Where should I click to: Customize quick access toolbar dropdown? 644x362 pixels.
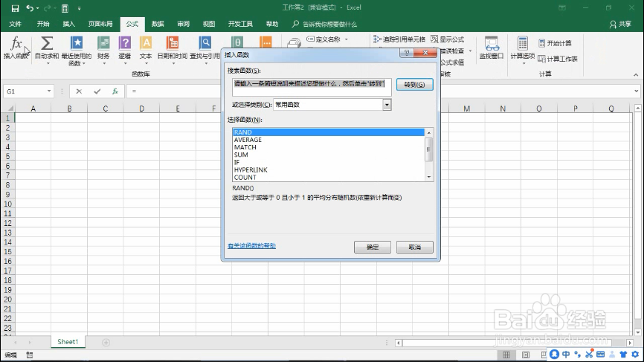click(x=79, y=8)
